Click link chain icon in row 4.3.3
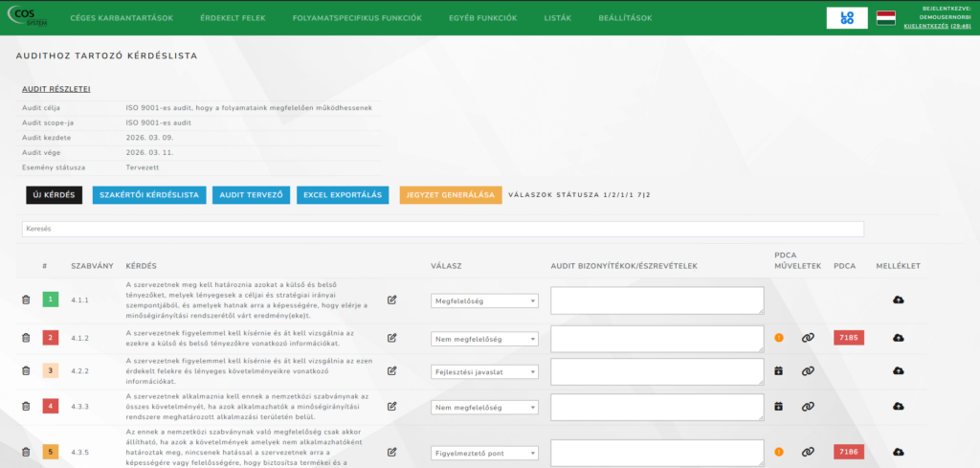The height and width of the screenshot is (468, 980). pos(808,406)
